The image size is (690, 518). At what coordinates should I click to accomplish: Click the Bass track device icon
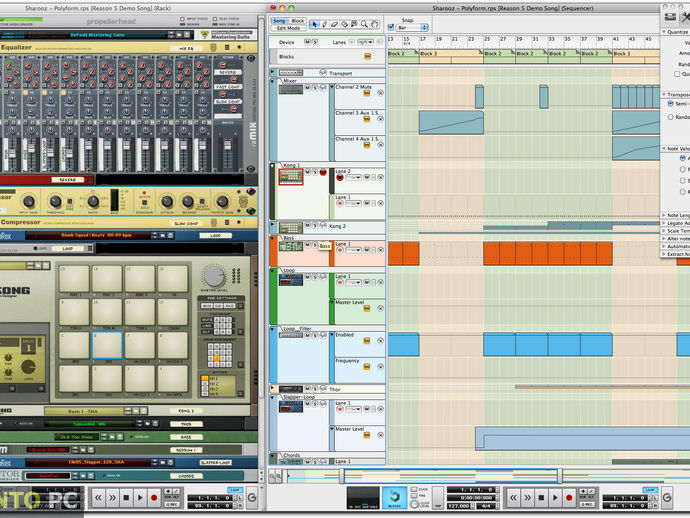coord(291,246)
